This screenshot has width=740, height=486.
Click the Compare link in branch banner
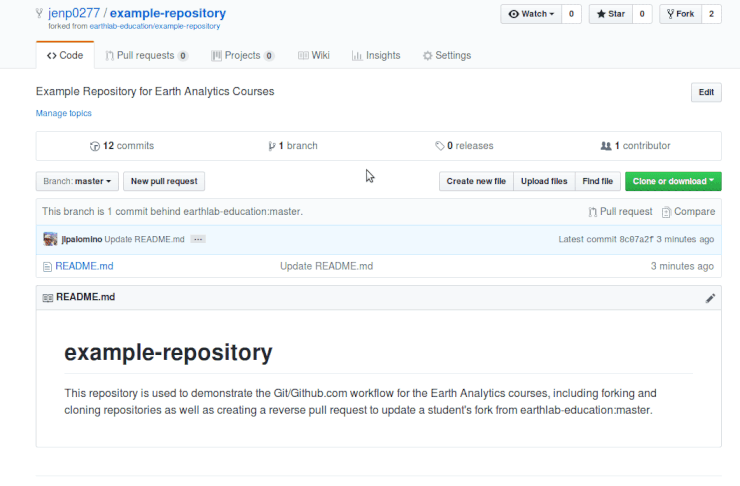click(689, 212)
